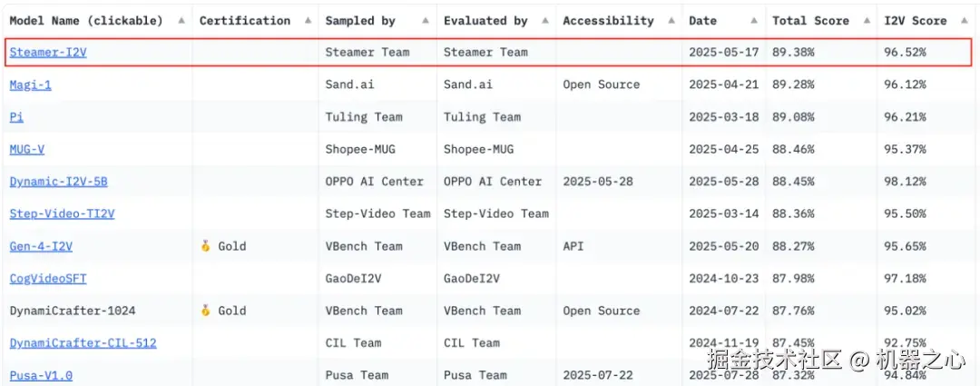Sort by Date using its arrow icon
The image size is (980, 386).
click(755, 21)
